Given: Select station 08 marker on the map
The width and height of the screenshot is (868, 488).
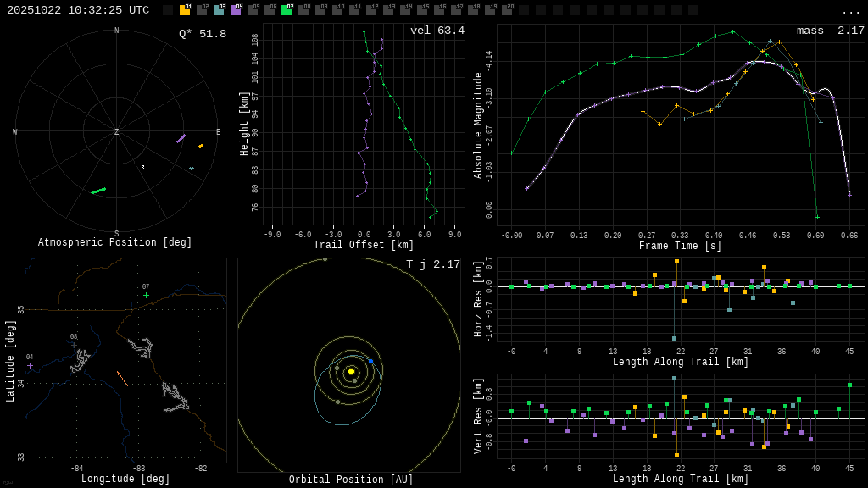Looking at the screenshot, I should point(74,345).
